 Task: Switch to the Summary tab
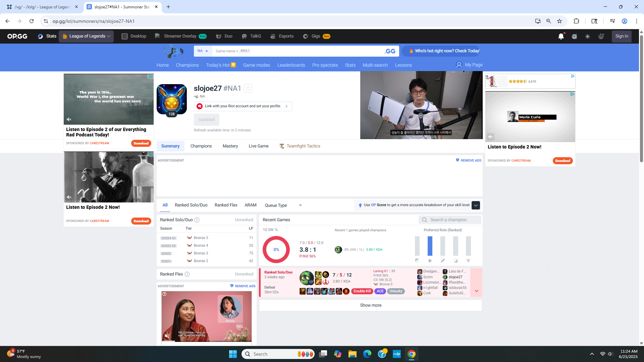(x=170, y=146)
